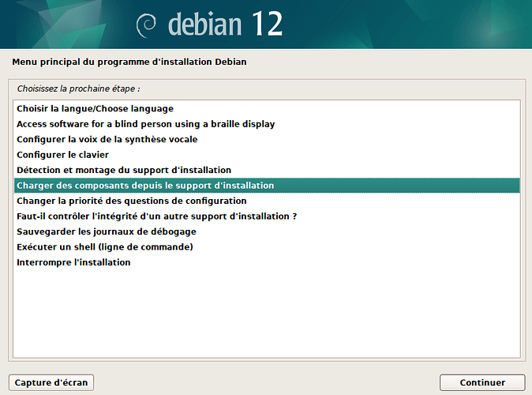
Task: Choose 'Faut-il contrôler l'intégrité' menu entry
Action: pos(267,216)
